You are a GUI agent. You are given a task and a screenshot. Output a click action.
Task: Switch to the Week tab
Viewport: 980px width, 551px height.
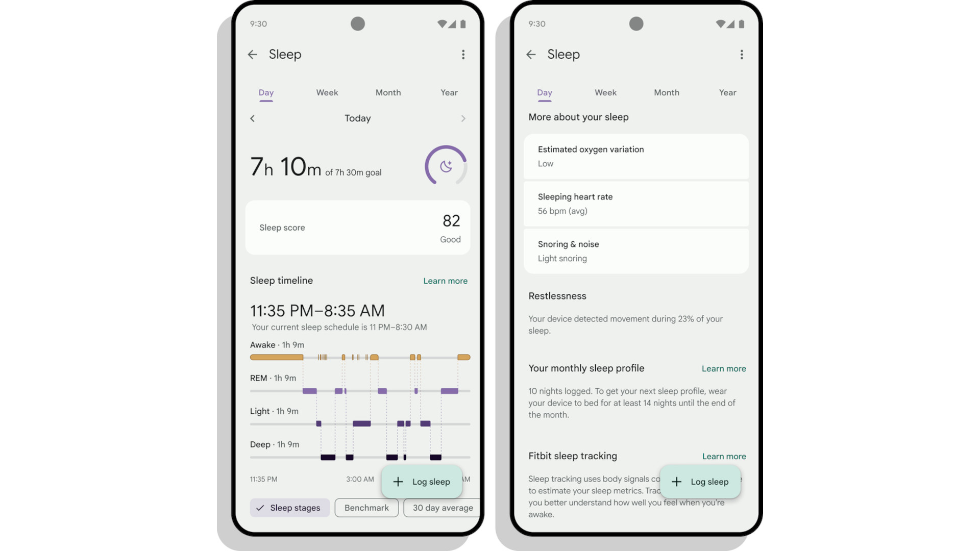coord(327,92)
